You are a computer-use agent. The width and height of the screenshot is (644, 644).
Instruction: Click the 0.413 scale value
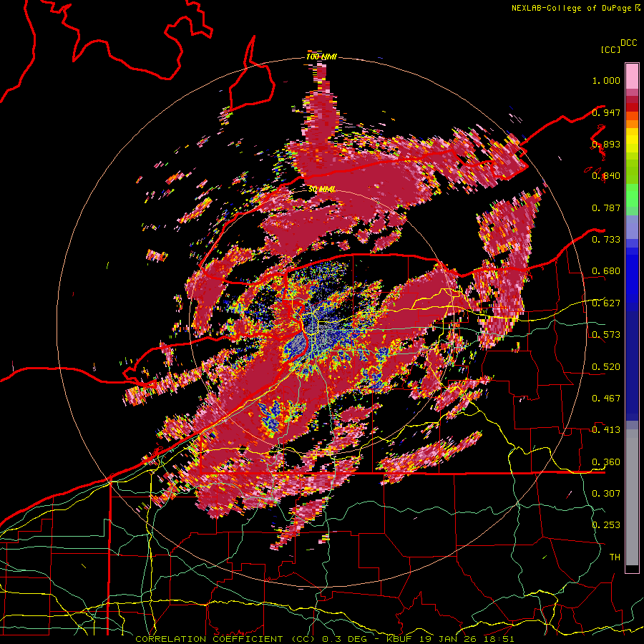[x=606, y=430]
